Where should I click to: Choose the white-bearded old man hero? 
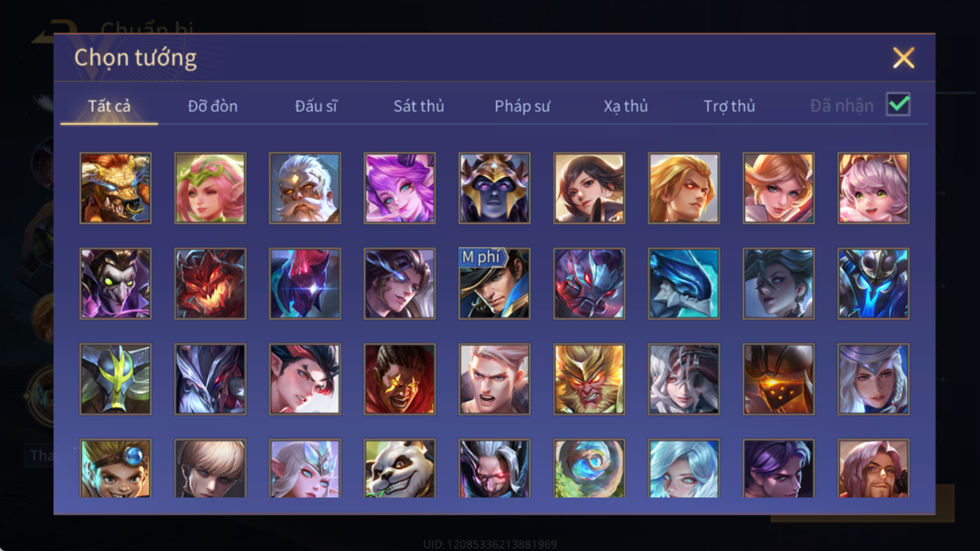(305, 188)
